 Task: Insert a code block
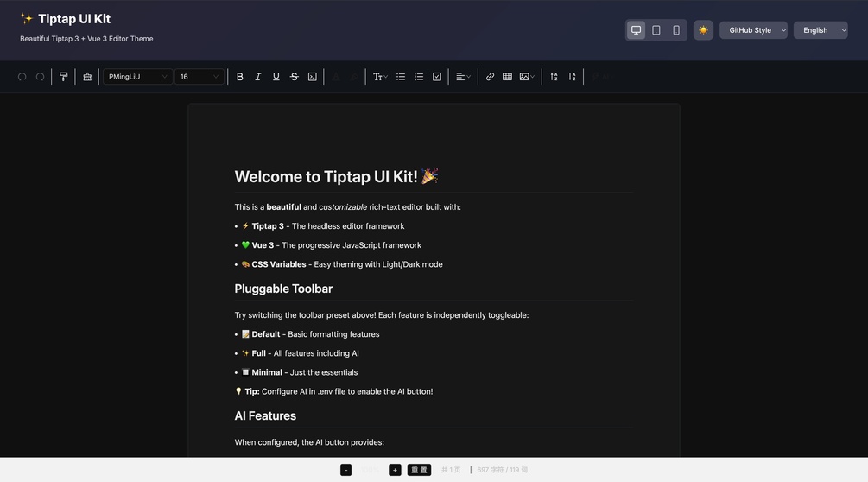pyautogui.click(x=312, y=77)
